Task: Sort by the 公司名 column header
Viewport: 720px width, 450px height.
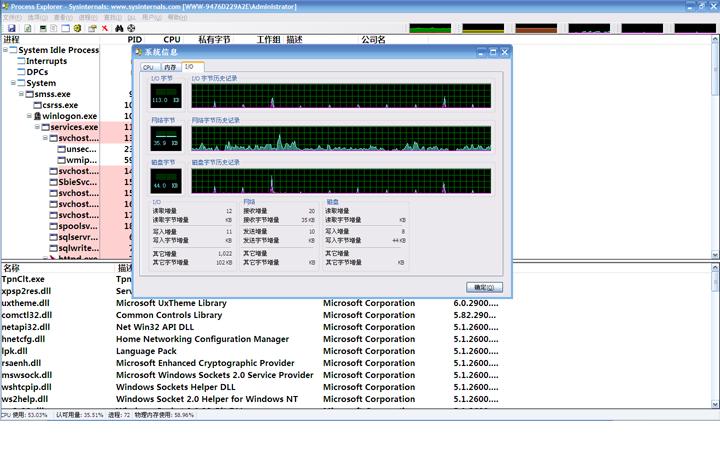Action: tap(373, 39)
